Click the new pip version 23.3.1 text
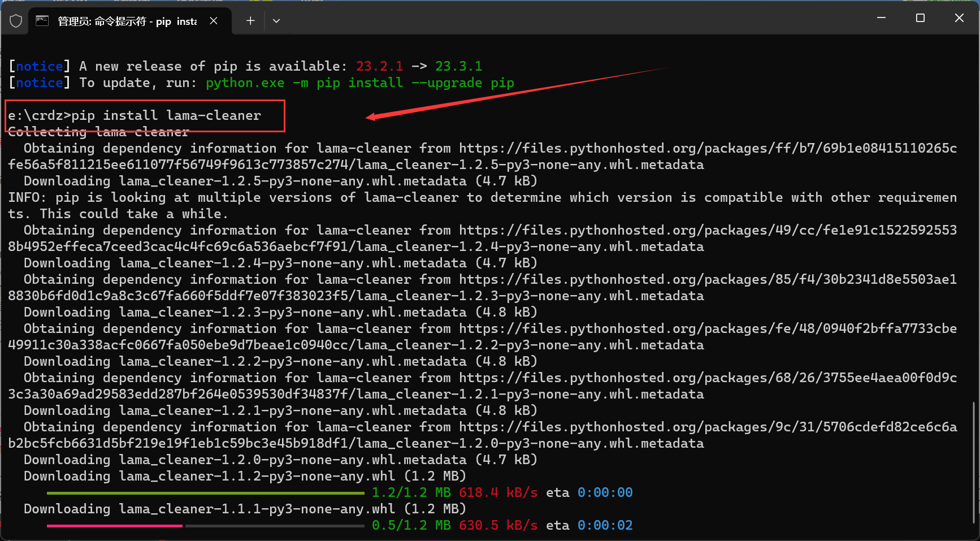 [458, 67]
